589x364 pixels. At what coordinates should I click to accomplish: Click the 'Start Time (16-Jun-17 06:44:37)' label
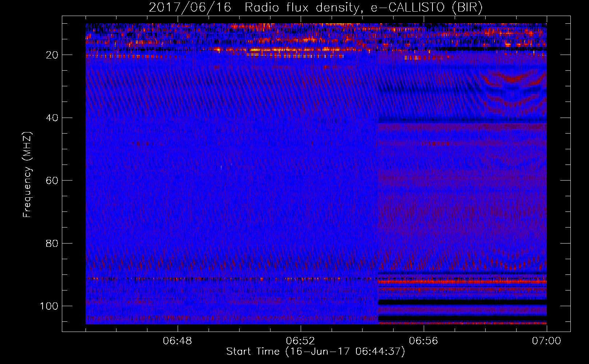click(316, 352)
